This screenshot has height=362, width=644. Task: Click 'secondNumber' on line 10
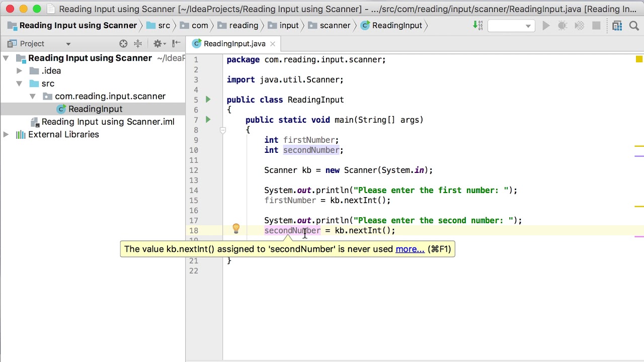click(x=311, y=150)
